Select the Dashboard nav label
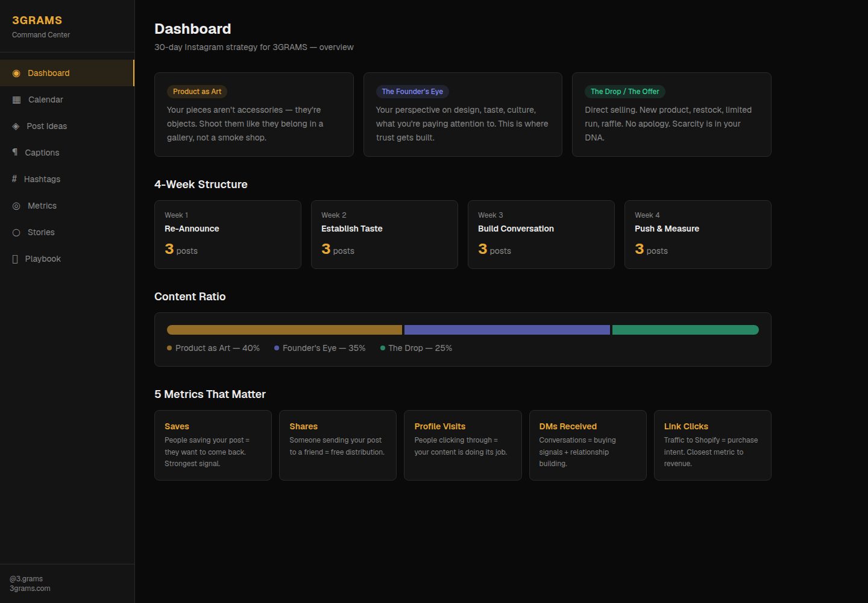Screen dimensions: 868x603 coord(49,73)
